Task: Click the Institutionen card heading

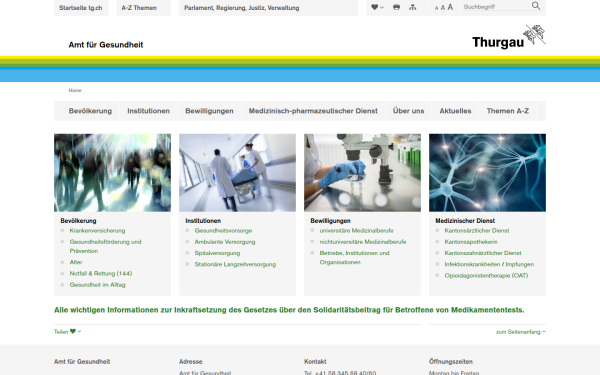Action: point(203,221)
